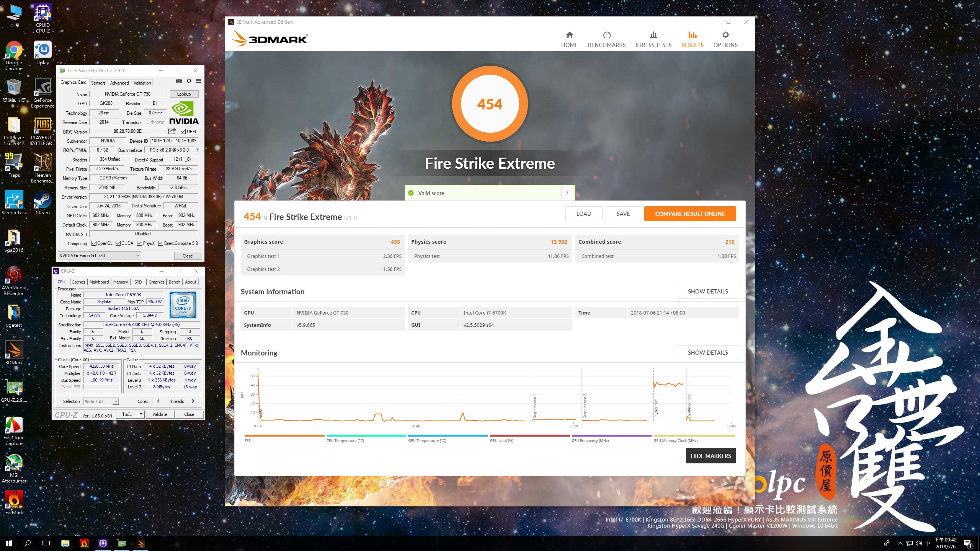Show details for System information
This screenshot has height=551, width=980.
[x=708, y=292]
